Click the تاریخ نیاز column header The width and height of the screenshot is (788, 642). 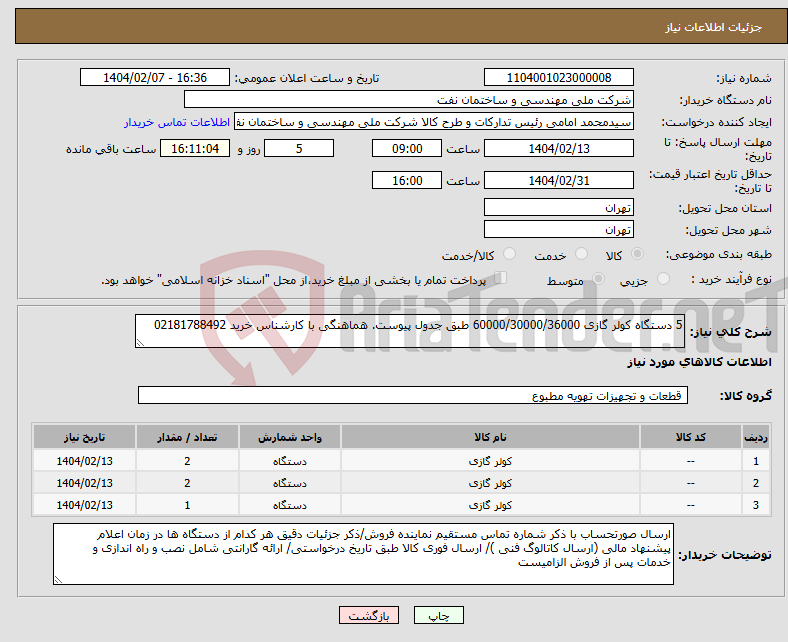(x=84, y=437)
